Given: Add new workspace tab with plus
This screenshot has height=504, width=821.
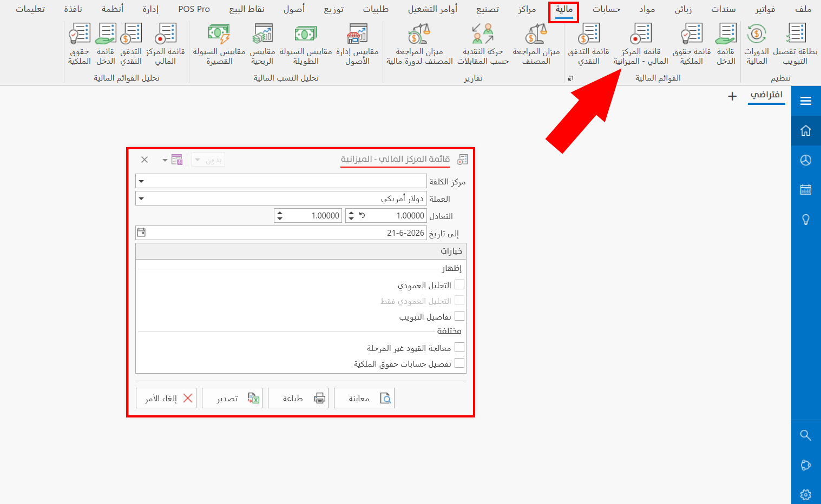Looking at the screenshot, I should [x=732, y=96].
